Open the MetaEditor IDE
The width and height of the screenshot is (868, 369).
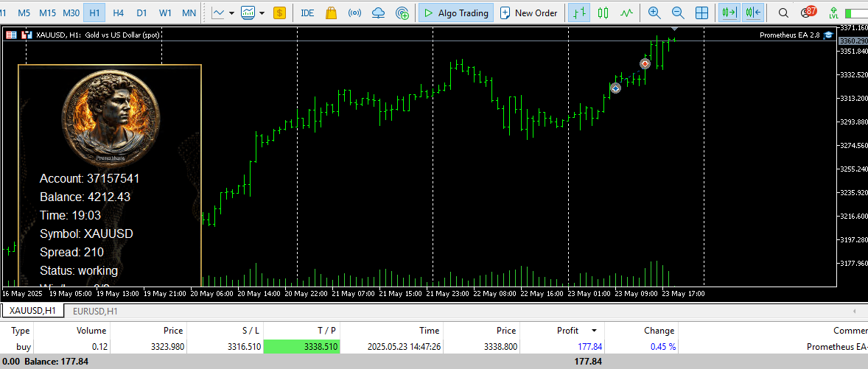(307, 13)
